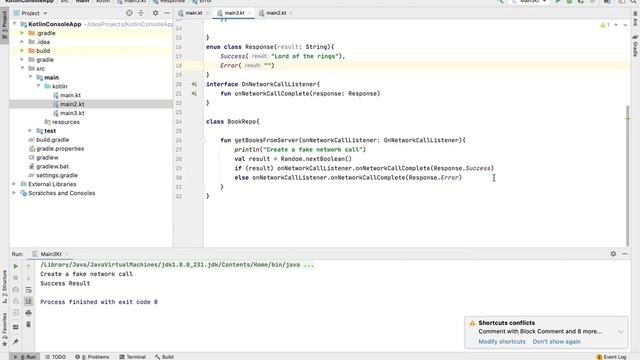The height and width of the screenshot is (360, 640).
Task: Click the Run tab in bottom bar
Action: [25, 357]
